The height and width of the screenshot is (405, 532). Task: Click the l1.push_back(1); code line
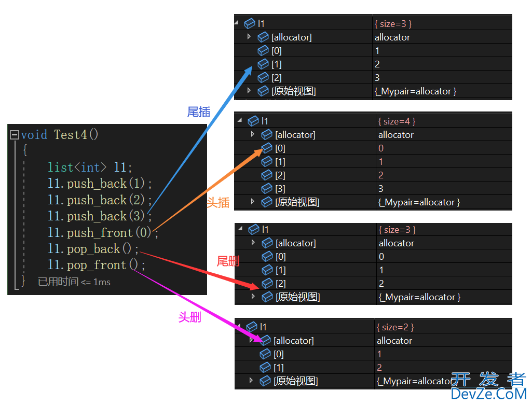(100, 184)
